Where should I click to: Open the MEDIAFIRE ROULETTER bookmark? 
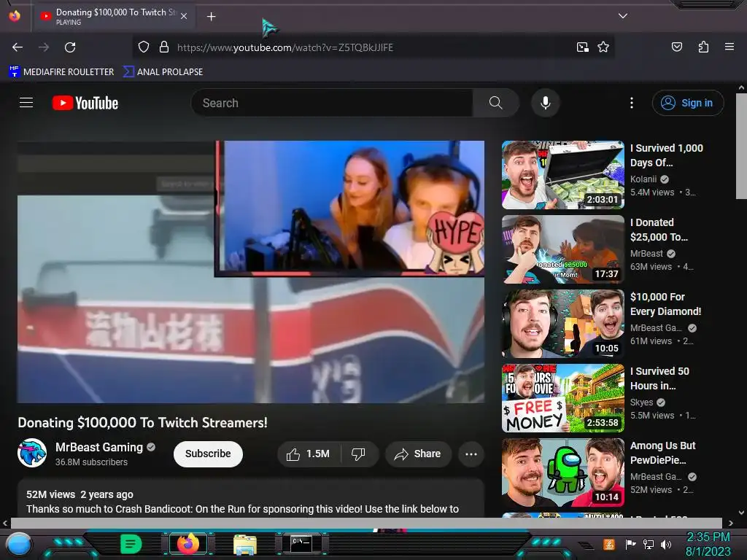[61, 72]
